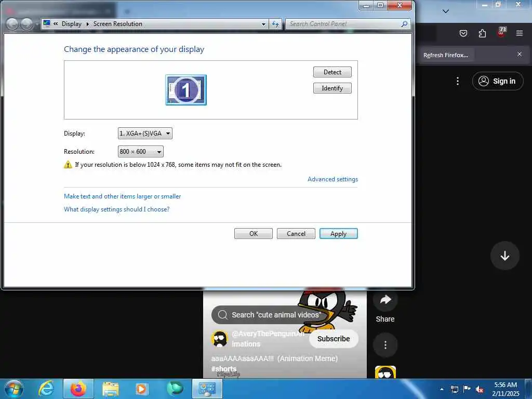
Task: Click the sound thumbnail below the menu
Action: pos(385,372)
